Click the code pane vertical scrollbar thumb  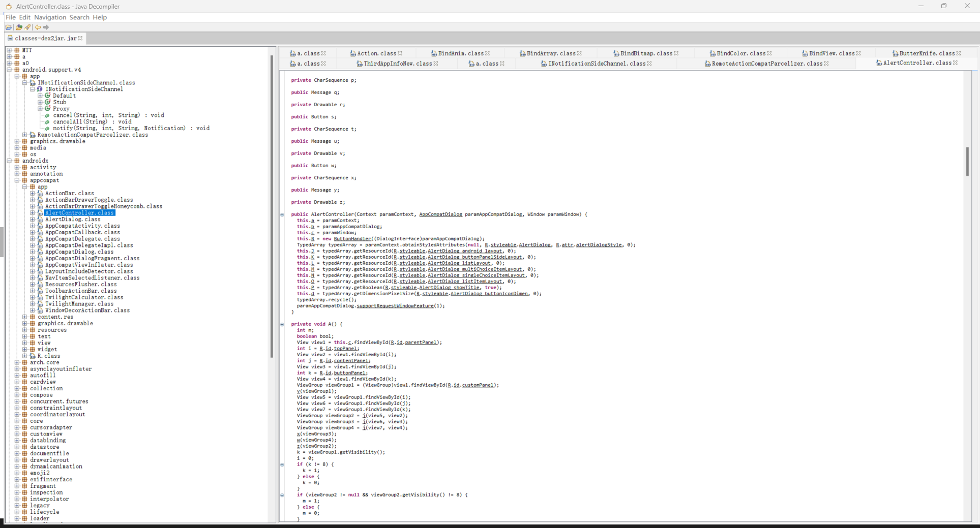tap(967, 162)
